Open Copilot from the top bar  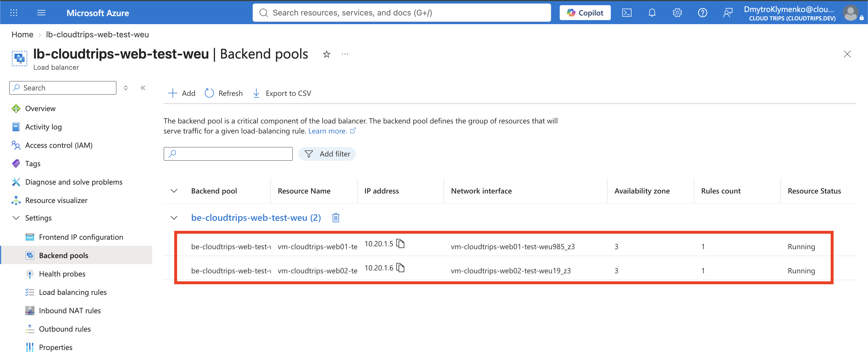click(x=585, y=13)
